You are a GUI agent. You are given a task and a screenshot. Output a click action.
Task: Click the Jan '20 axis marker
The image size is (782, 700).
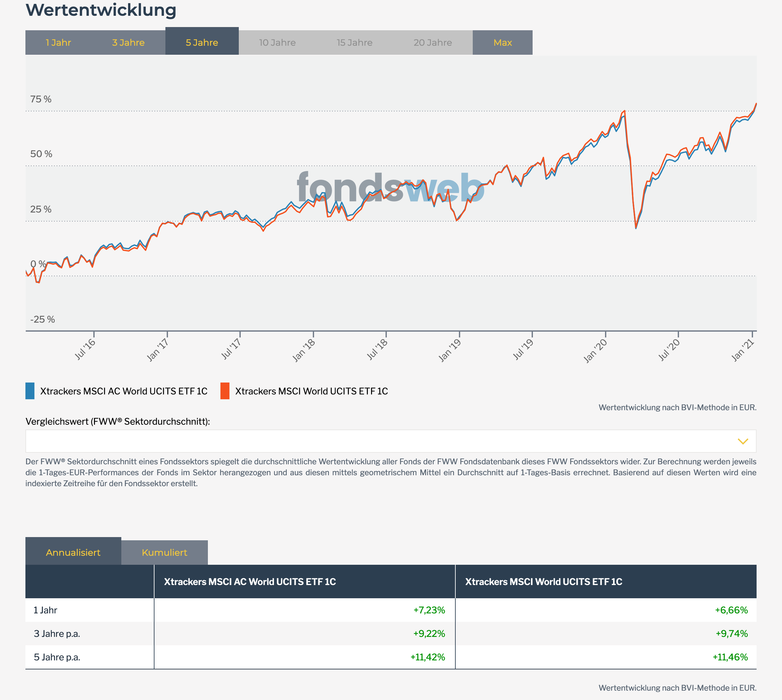[x=595, y=350]
